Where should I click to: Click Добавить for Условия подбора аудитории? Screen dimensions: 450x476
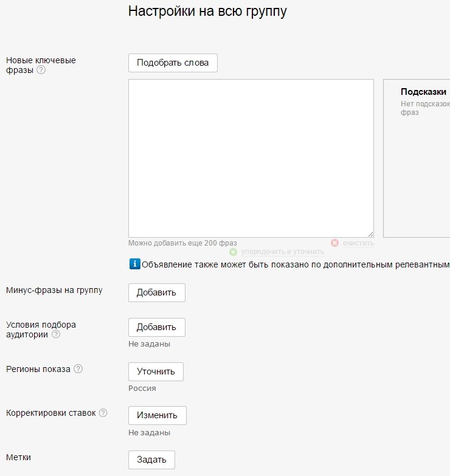point(156,327)
